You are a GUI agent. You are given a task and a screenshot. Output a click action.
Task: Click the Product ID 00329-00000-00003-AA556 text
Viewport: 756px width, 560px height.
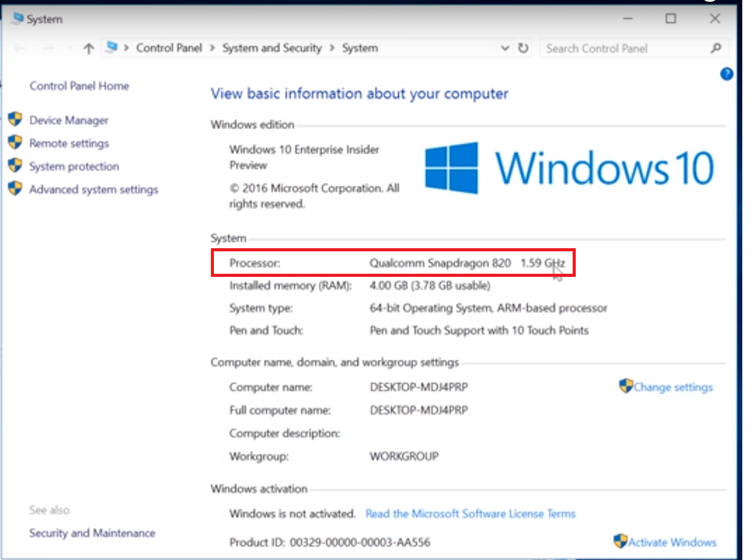point(330,542)
